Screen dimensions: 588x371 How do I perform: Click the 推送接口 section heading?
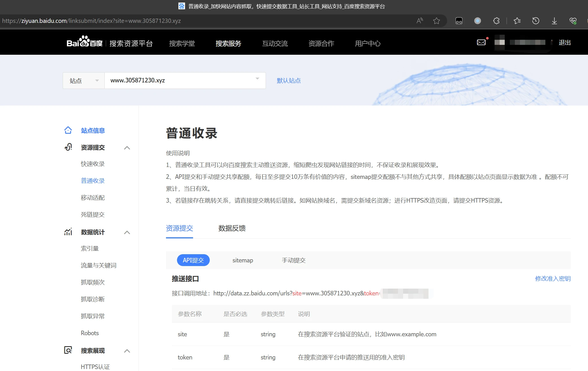pyautogui.click(x=185, y=279)
